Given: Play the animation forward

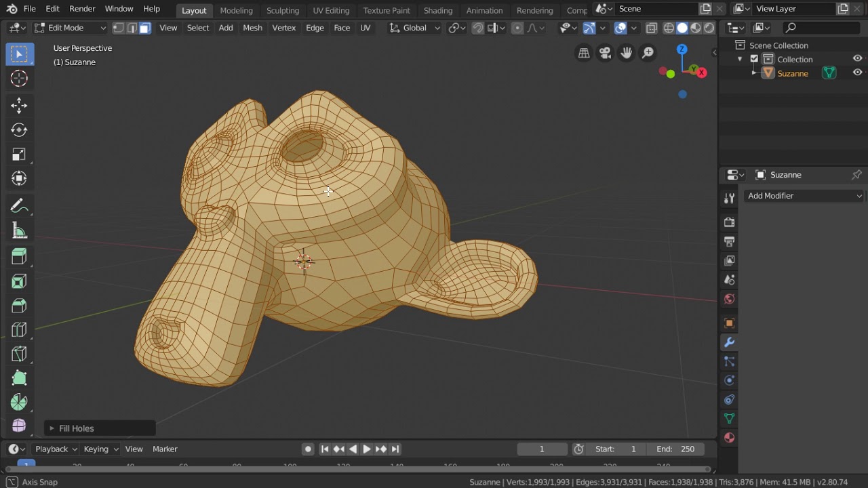Looking at the screenshot, I should pos(367,449).
